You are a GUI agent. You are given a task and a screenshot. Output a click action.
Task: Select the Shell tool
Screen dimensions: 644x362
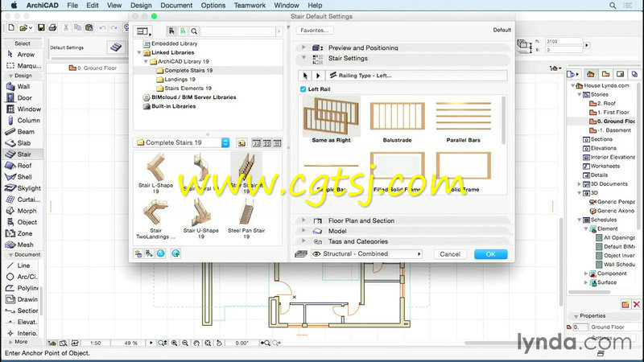click(23, 177)
